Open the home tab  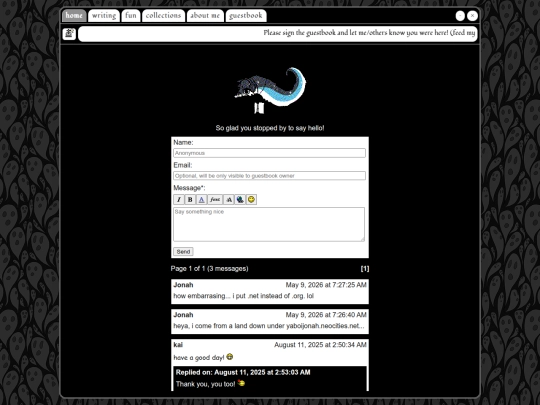click(x=74, y=15)
